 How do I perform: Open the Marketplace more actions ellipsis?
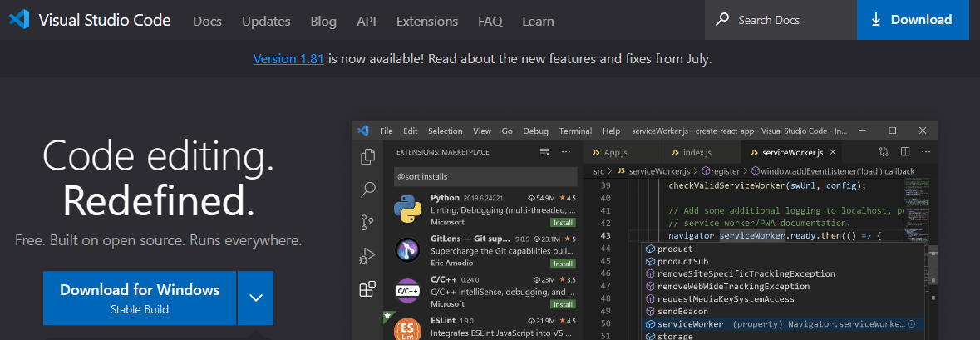point(566,152)
